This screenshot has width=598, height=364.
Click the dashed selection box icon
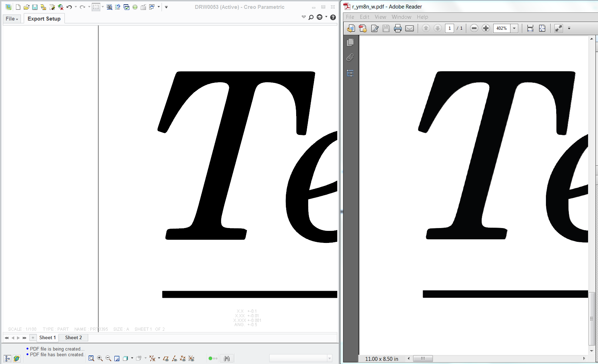click(96, 7)
